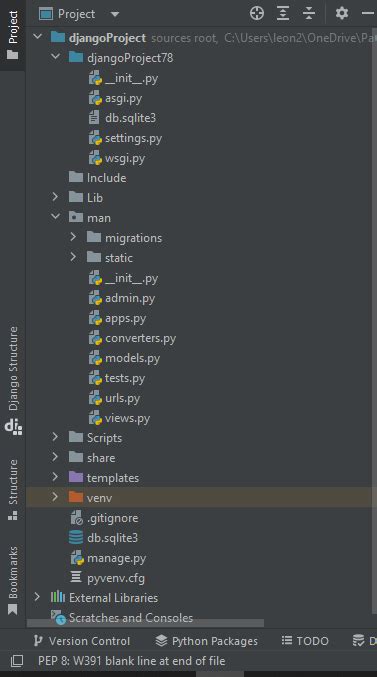Image resolution: width=377 pixels, height=677 pixels.
Task: Expand the templates folder
Action: 55,477
